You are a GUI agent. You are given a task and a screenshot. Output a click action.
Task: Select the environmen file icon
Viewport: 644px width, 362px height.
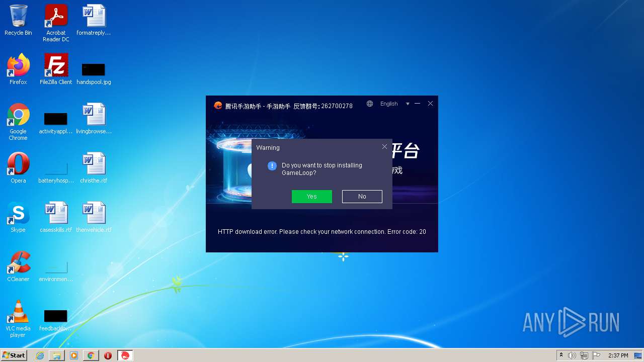tap(56, 271)
